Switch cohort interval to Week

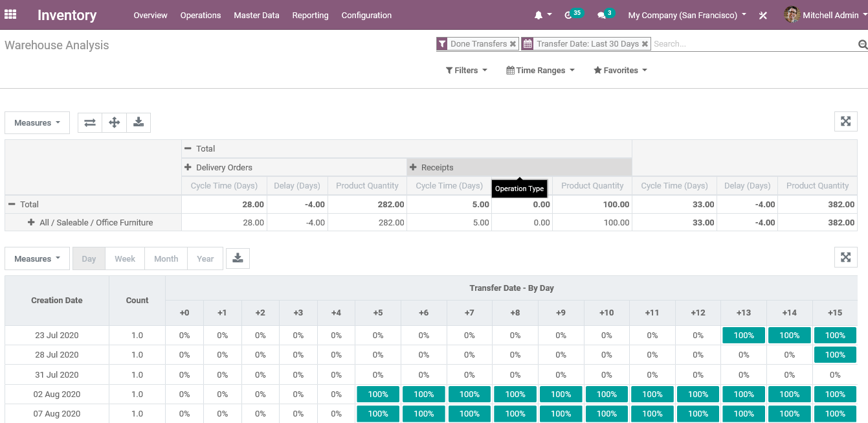125,258
